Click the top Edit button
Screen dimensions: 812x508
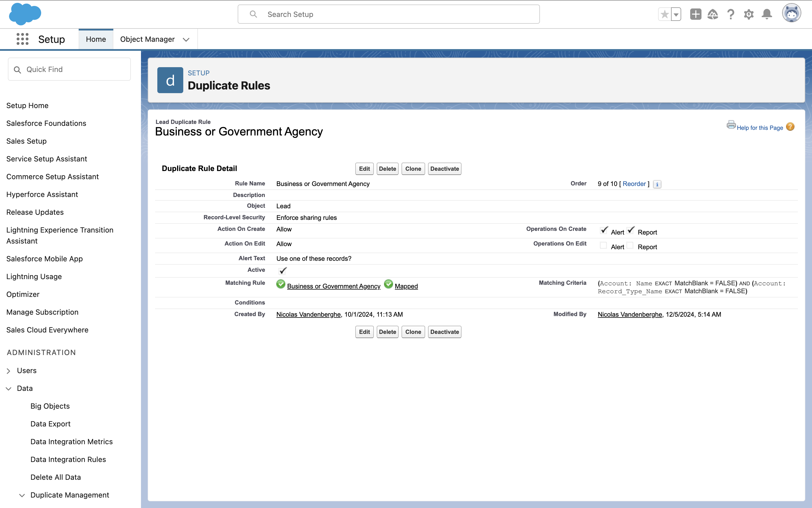point(364,169)
